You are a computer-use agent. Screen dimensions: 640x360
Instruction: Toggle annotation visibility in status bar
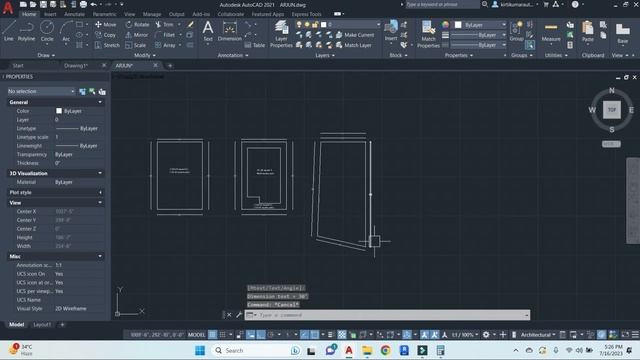[425, 335]
